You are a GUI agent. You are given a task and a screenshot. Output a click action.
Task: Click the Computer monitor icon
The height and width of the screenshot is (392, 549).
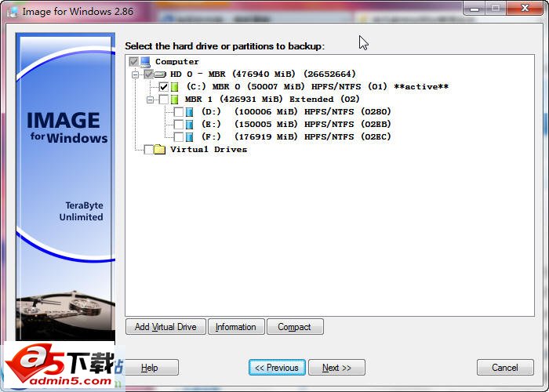click(x=145, y=62)
